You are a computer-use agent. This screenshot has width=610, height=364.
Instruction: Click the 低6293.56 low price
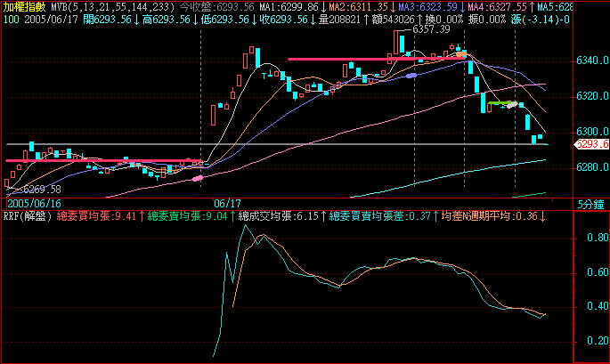[x=225, y=20]
